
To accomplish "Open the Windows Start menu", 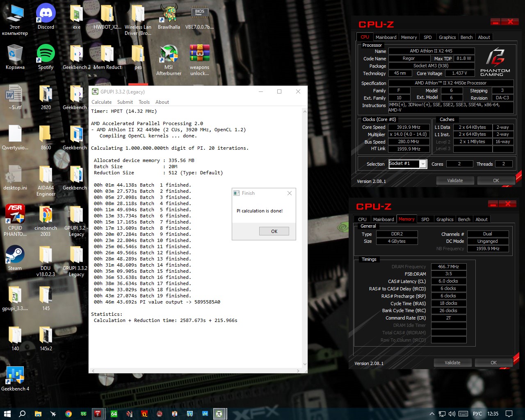I will point(7,414).
